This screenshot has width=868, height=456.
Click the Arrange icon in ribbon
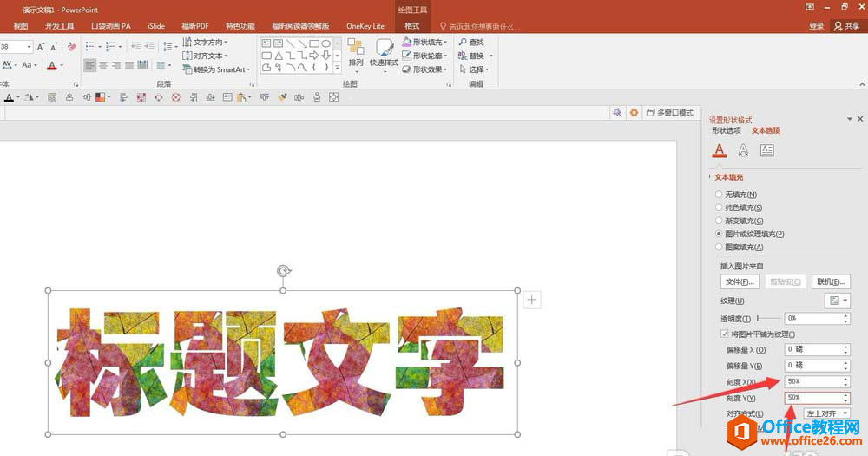(x=356, y=53)
